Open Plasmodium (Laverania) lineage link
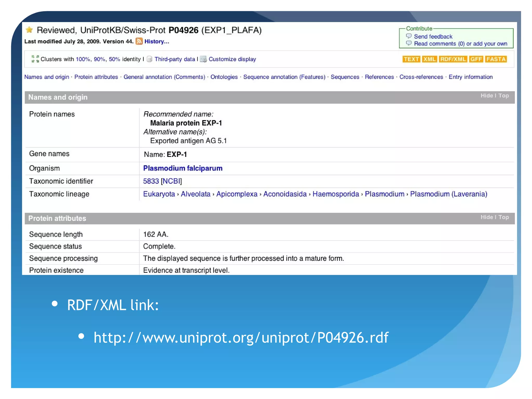The image size is (532, 399). pyautogui.click(x=449, y=194)
